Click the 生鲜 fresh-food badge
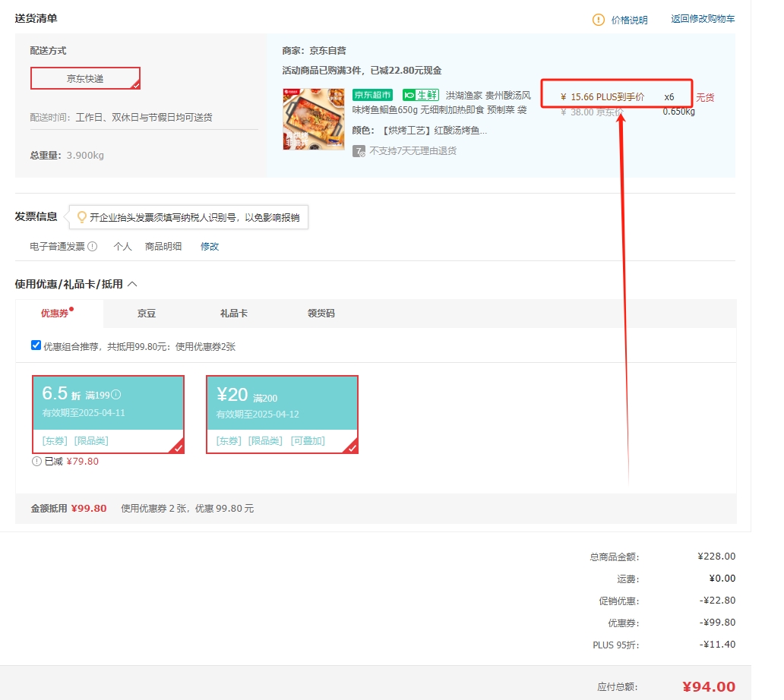Viewport: 784px width, 700px height. [x=421, y=95]
